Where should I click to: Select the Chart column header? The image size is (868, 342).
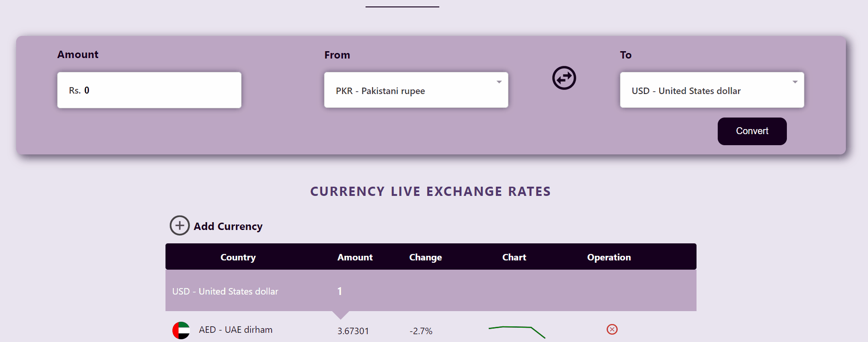click(x=514, y=257)
